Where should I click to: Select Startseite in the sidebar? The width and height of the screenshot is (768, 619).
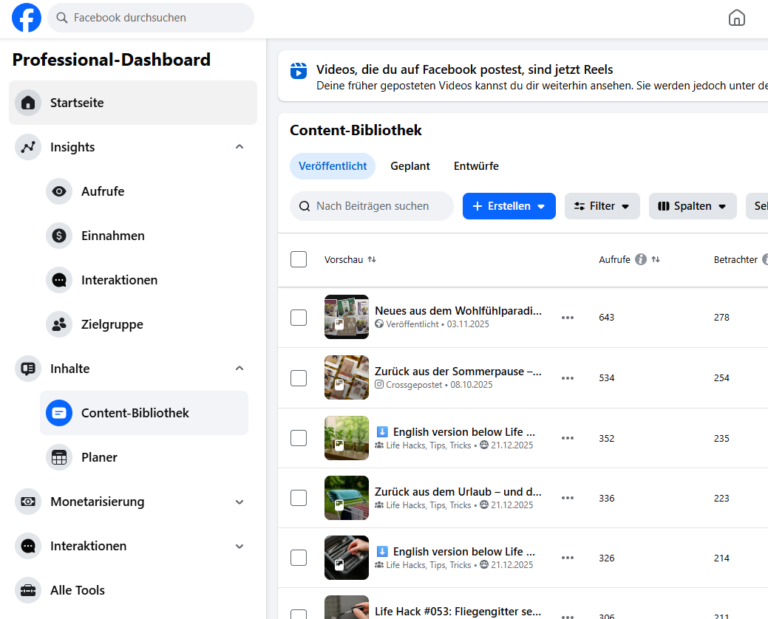[133, 102]
